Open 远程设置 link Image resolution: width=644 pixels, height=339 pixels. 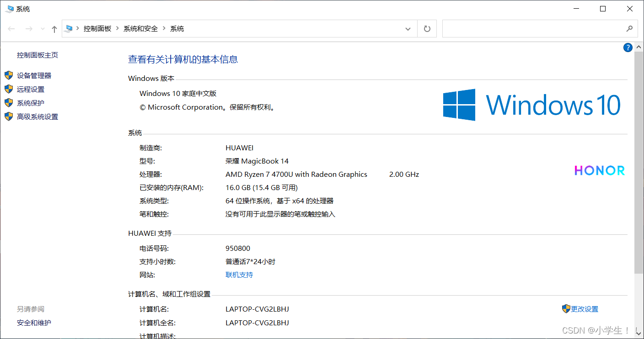coord(31,89)
